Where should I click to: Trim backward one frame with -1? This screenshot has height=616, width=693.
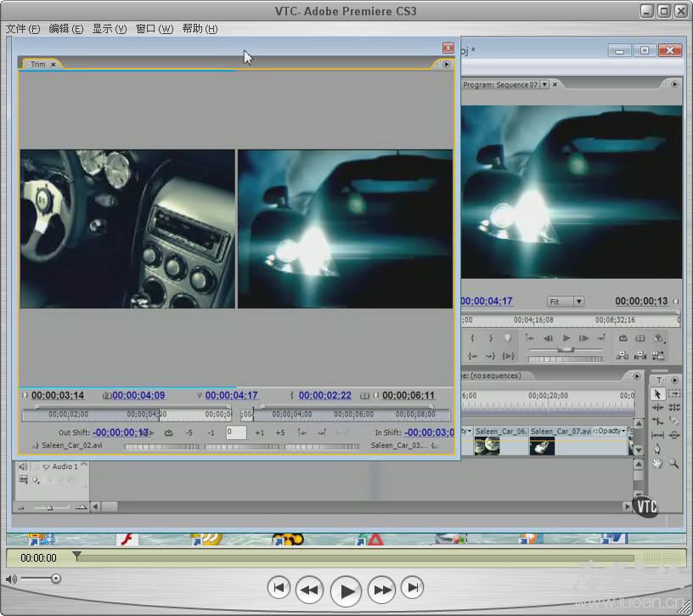click(x=211, y=433)
